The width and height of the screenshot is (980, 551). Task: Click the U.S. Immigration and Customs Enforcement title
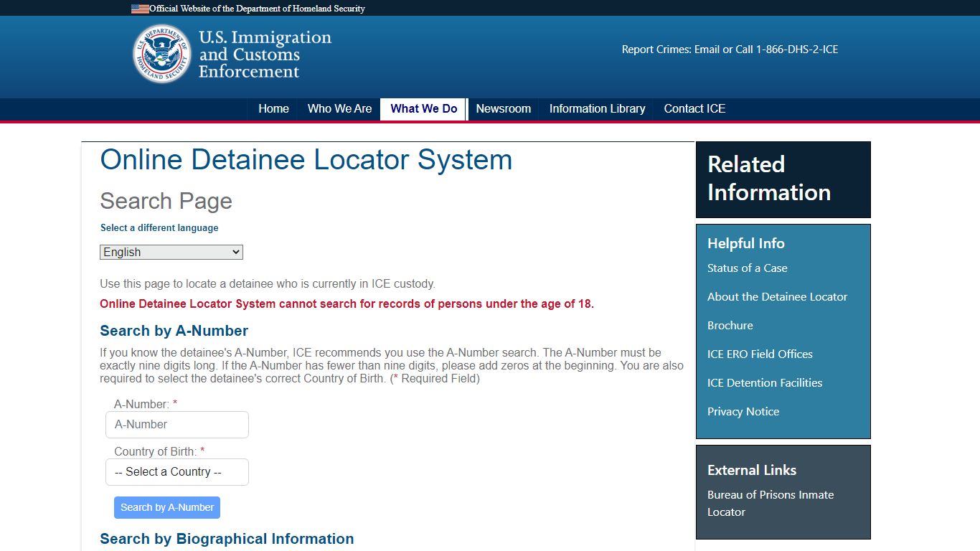[x=264, y=55]
